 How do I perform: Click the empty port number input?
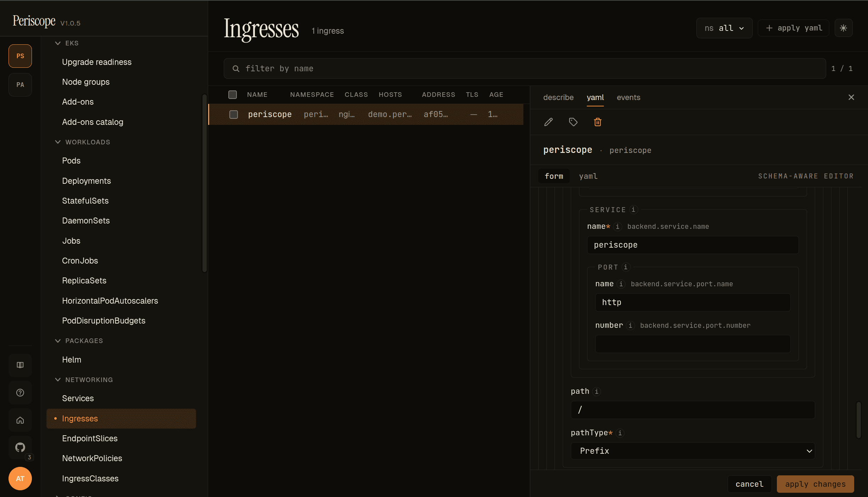[x=693, y=344]
